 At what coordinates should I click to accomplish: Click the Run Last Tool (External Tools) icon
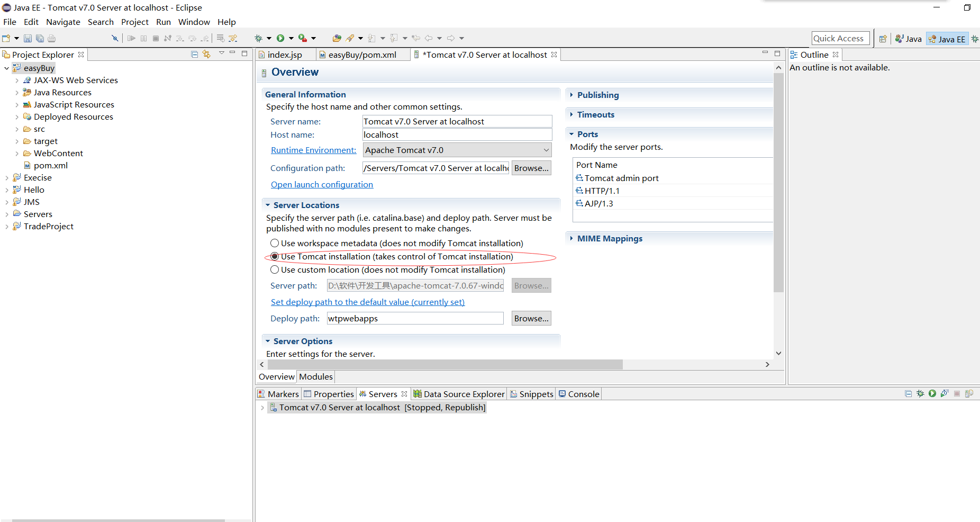[x=303, y=38]
